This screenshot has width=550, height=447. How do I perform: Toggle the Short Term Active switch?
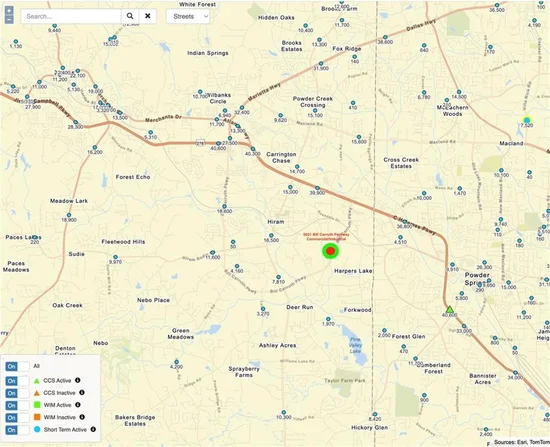(17, 430)
